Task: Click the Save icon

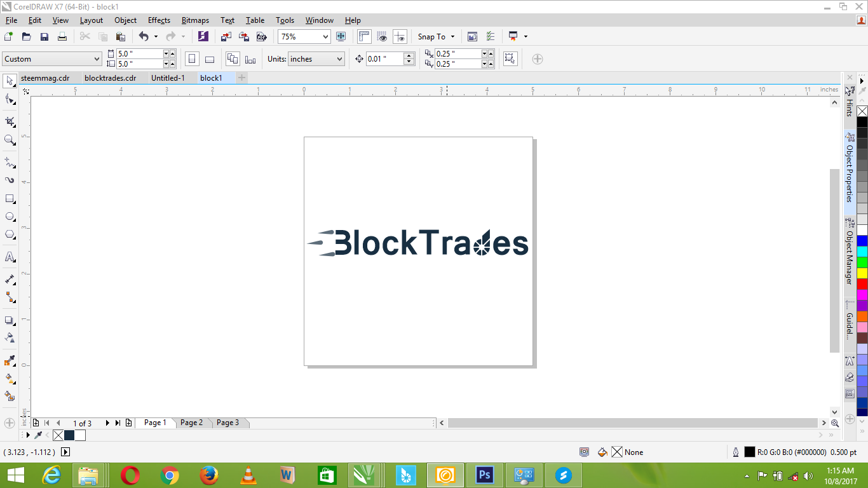Action: click(x=44, y=37)
